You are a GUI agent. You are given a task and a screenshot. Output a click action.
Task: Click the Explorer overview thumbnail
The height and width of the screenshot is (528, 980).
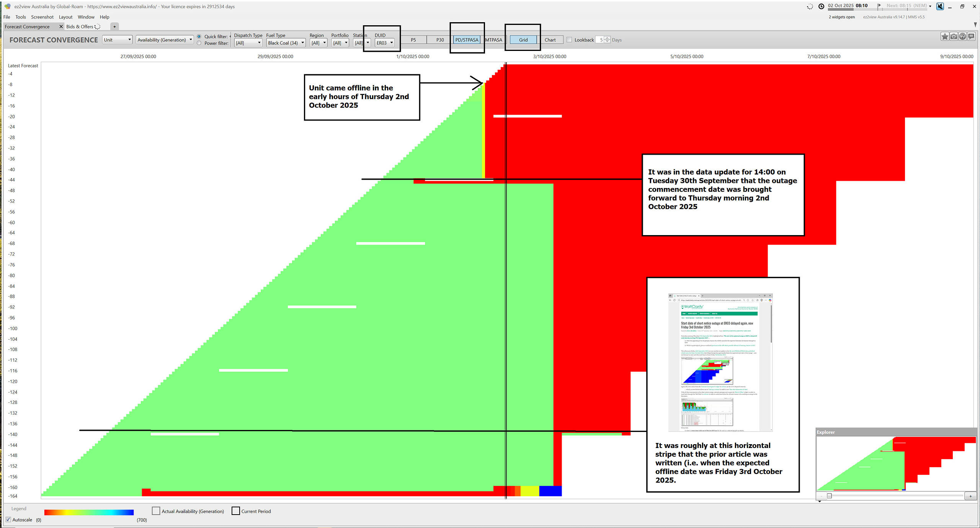896,463
